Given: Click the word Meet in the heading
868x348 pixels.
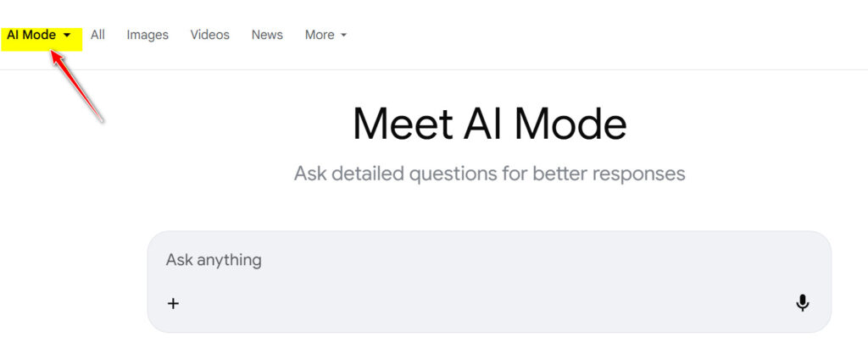Looking at the screenshot, I should [402, 124].
